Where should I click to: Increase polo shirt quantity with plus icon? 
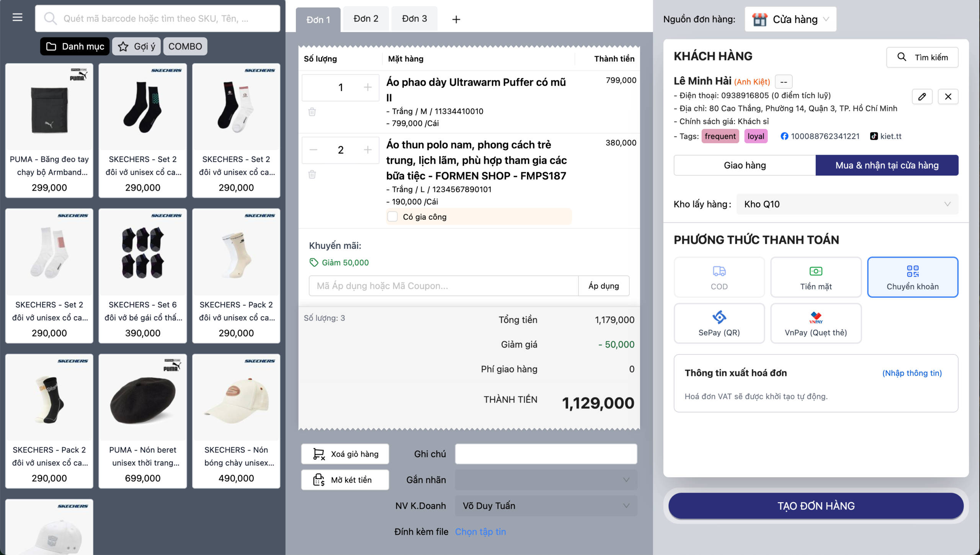(367, 150)
